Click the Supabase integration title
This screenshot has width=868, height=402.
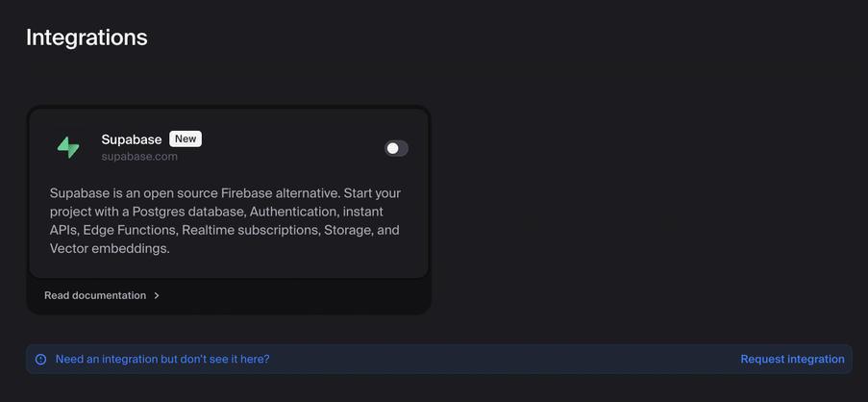coord(131,139)
